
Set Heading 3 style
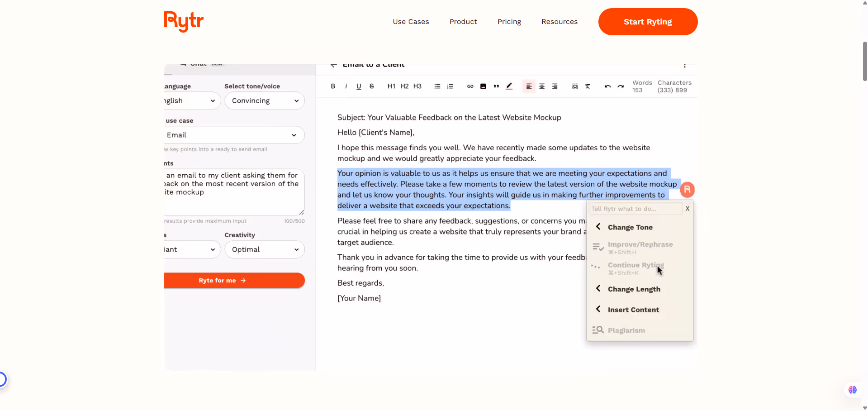pos(417,86)
